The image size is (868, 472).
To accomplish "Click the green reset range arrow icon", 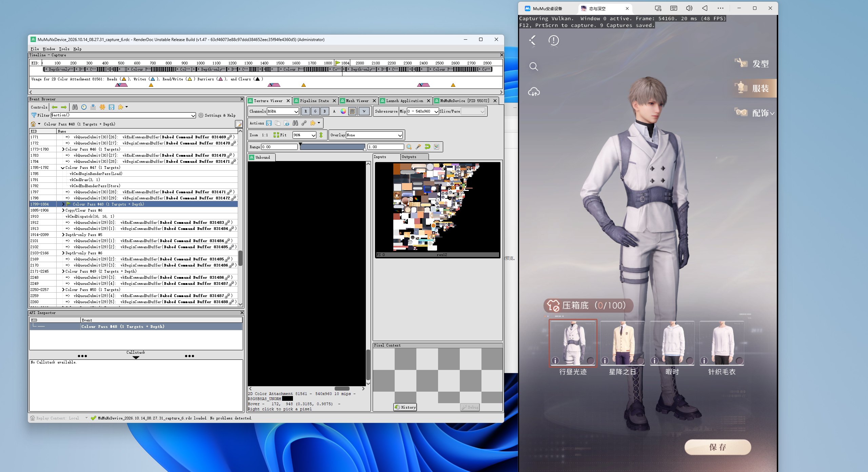I will click(428, 147).
